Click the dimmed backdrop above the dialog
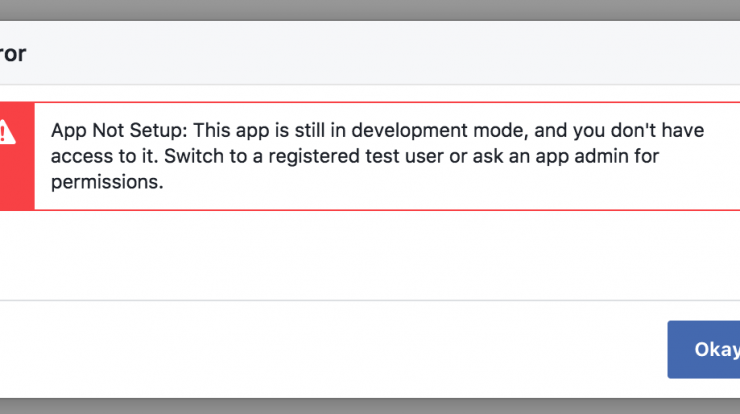This screenshot has width=740, height=414. coord(370,9)
